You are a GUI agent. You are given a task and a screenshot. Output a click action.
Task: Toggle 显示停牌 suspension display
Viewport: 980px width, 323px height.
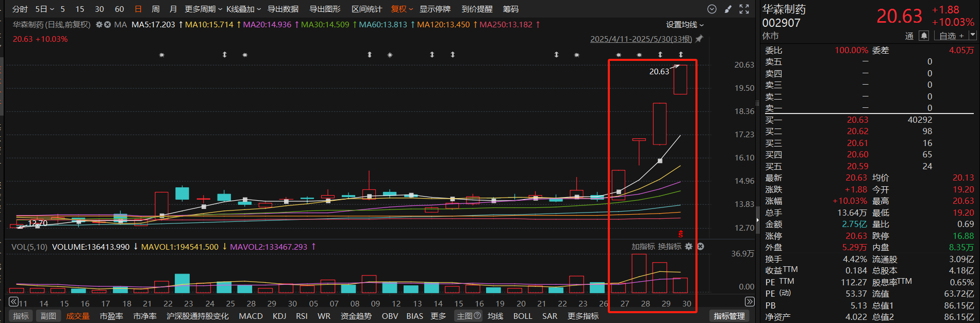click(435, 9)
